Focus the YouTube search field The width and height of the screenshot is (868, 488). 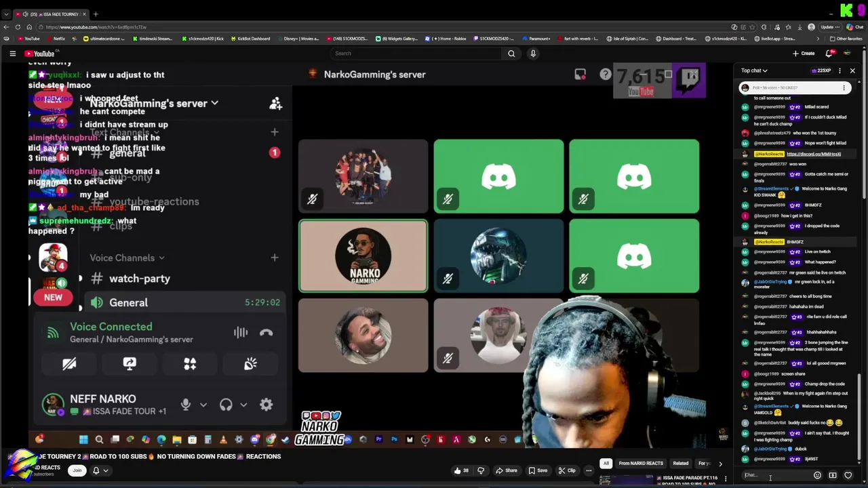coord(416,54)
